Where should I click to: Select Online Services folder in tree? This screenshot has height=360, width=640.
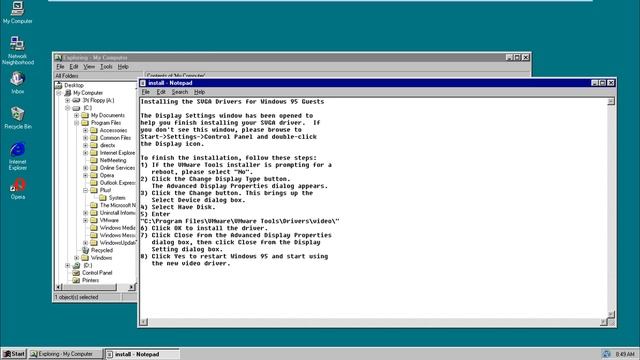coord(117,168)
